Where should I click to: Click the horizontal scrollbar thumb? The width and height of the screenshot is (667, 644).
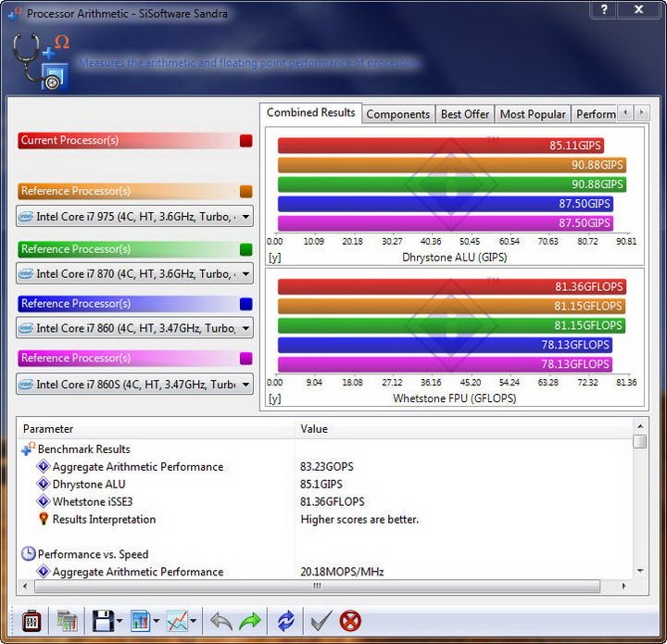click(317, 587)
